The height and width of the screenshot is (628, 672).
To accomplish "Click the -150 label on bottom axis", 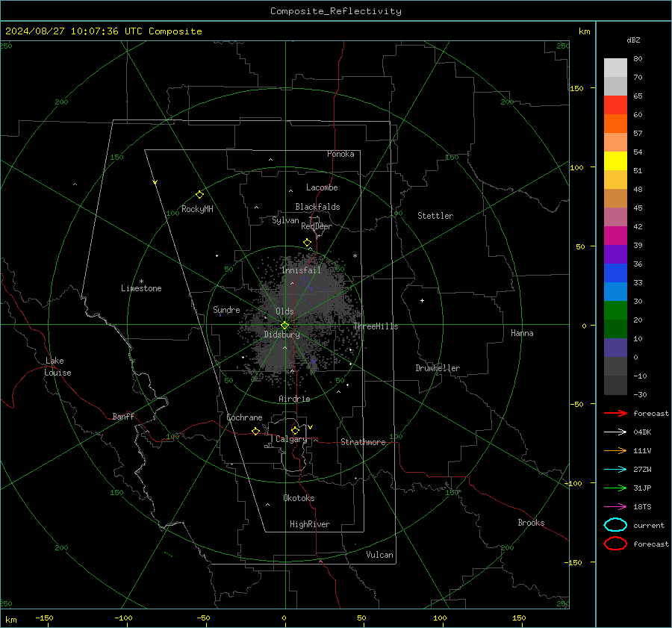I will (x=44, y=618).
